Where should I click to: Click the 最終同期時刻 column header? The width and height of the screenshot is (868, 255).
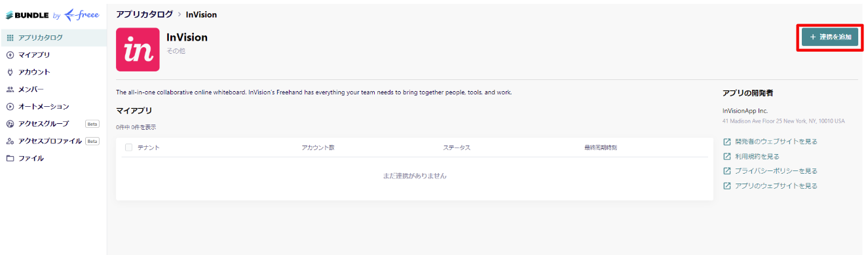click(601, 147)
